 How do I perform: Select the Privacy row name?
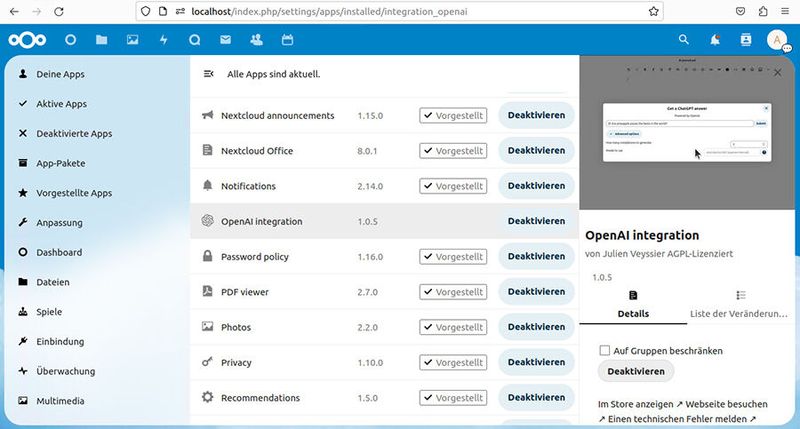point(236,363)
